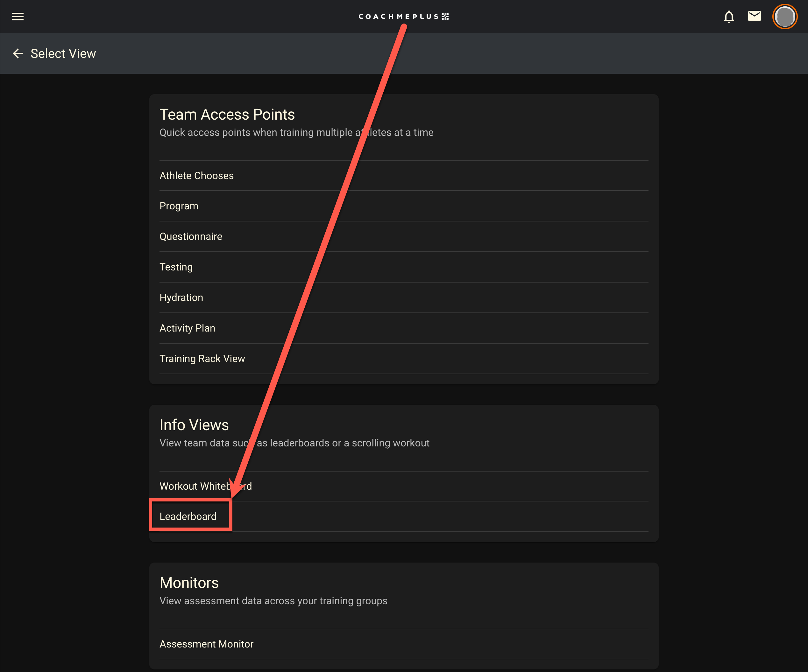This screenshot has width=808, height=672.
Task: Open the notifications bell
Action: pyautogui.click(x=729, y=17)
